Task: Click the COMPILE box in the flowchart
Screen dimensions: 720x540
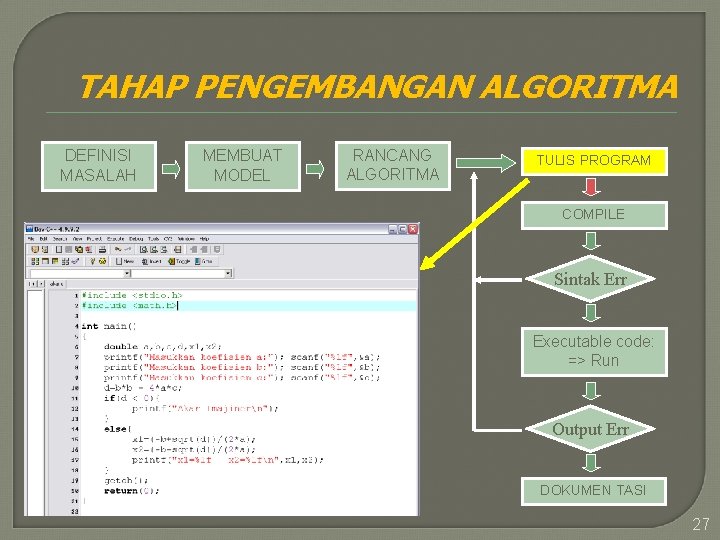Action: coord(594,215)
